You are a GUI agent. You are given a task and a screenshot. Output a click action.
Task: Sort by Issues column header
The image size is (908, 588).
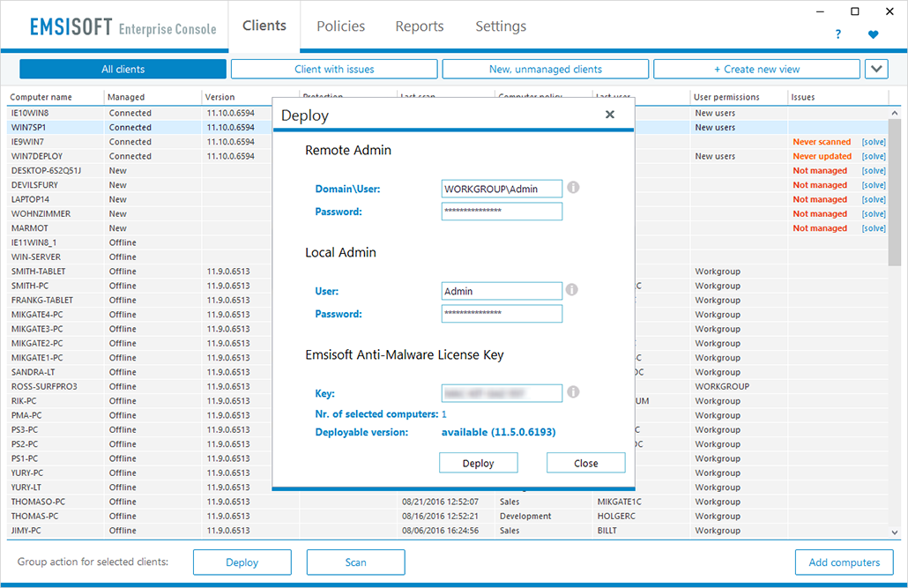pyautogui.click(x=838, y=97)
